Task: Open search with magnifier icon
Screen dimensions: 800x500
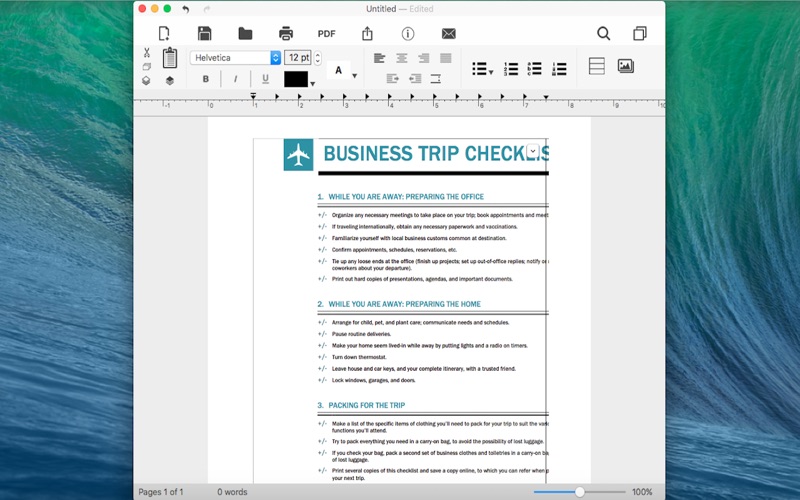Action: (604, 34)
